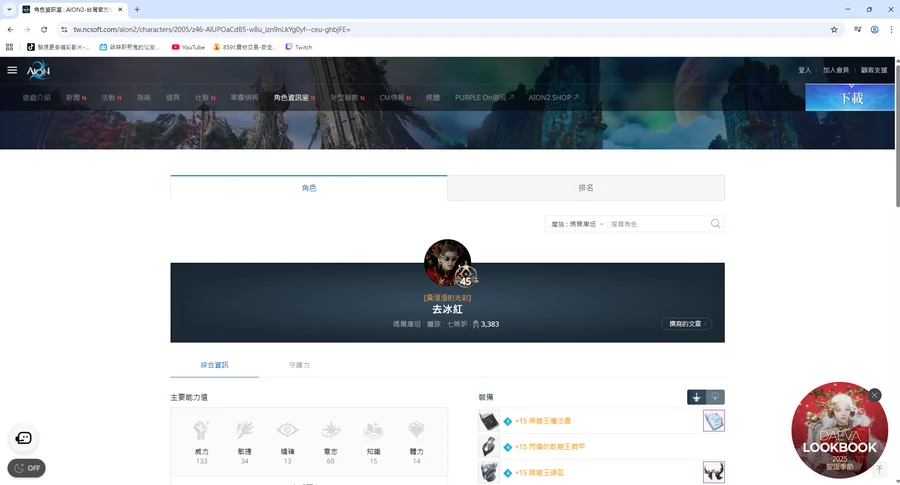Click the AION2 logo

coord(38,71)
